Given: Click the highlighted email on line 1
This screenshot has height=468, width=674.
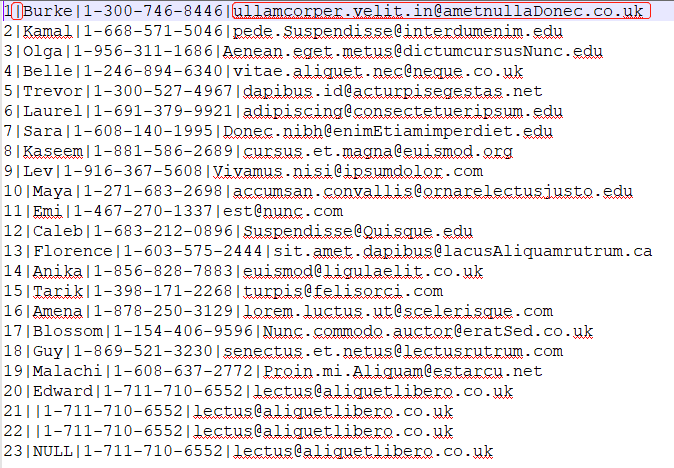Looking at the screenshot, I should coord(441,11).
